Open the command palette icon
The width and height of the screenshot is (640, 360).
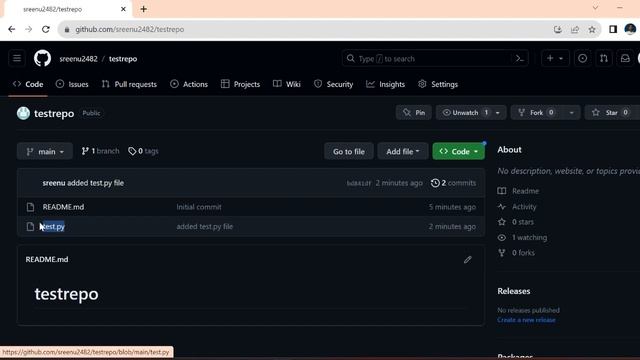[x=520, y=59]
